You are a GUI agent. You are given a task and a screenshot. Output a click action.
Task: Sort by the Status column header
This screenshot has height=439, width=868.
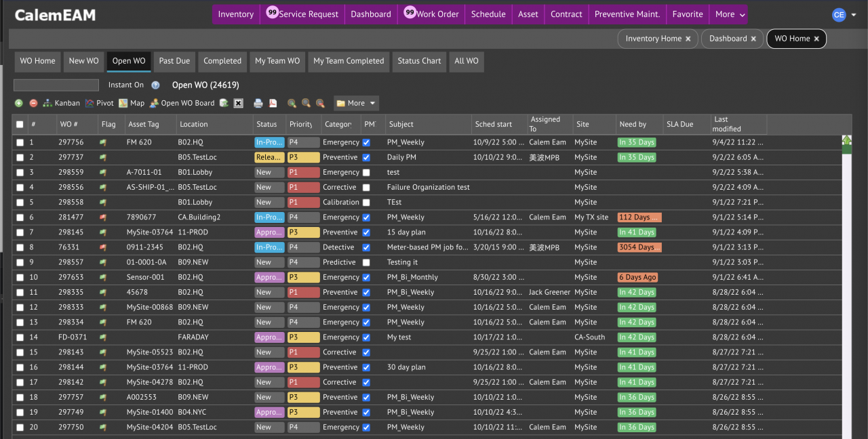(269, 125)
